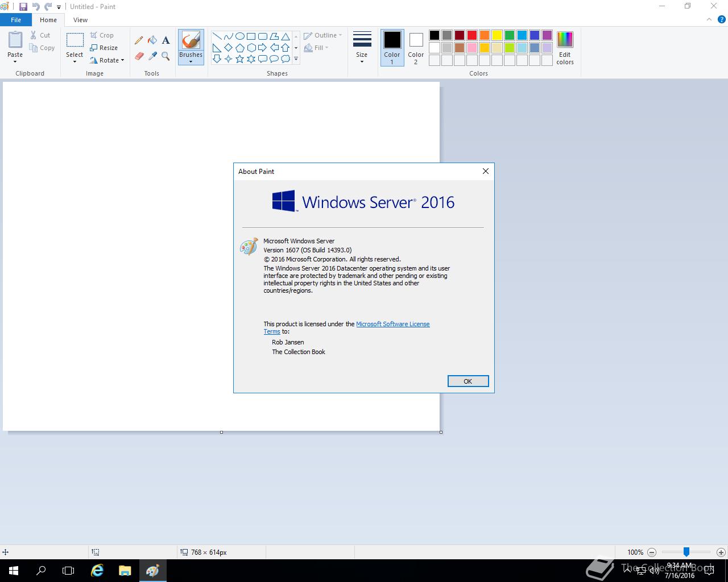Open Edit colors
This screenshot has height=582, width=728.
tap(565, 48)
